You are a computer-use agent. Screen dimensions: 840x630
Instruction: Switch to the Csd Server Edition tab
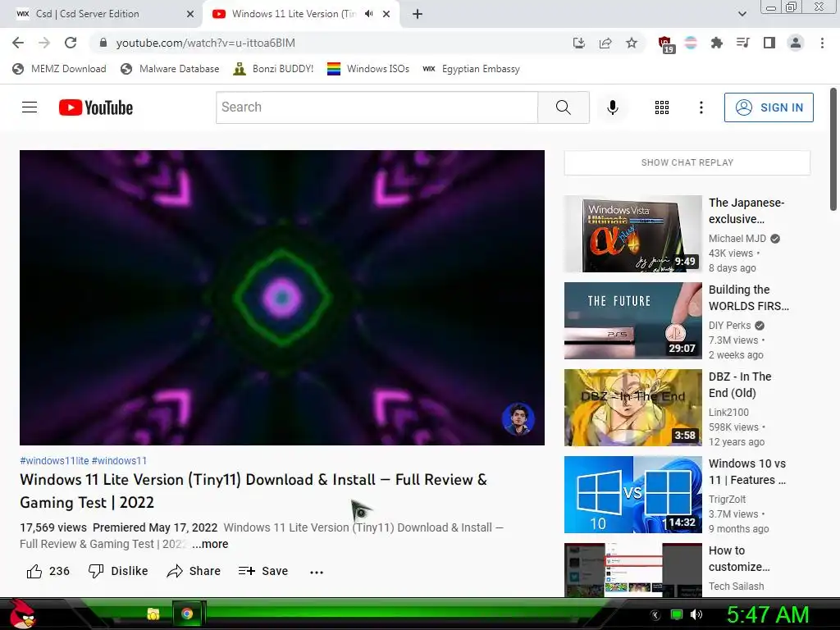[101, 14]
